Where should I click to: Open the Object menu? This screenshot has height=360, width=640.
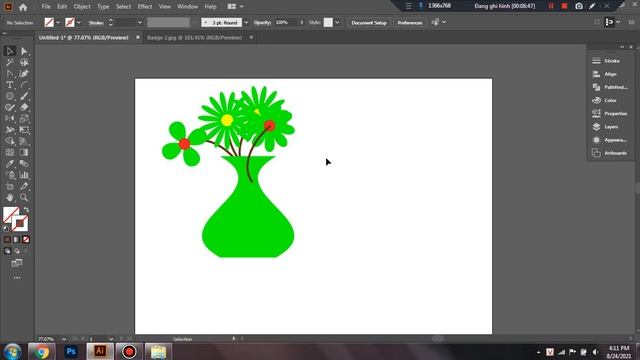click(82, 7)
